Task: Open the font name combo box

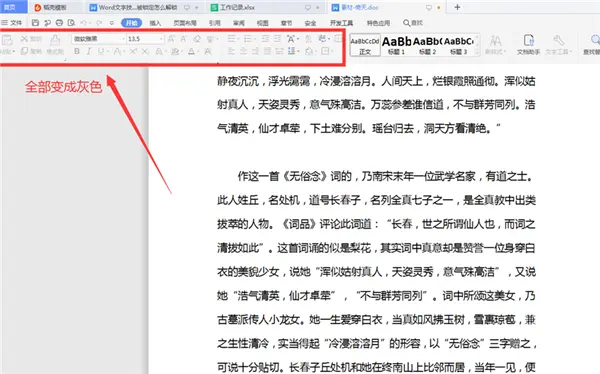Action: click(99, 39)
